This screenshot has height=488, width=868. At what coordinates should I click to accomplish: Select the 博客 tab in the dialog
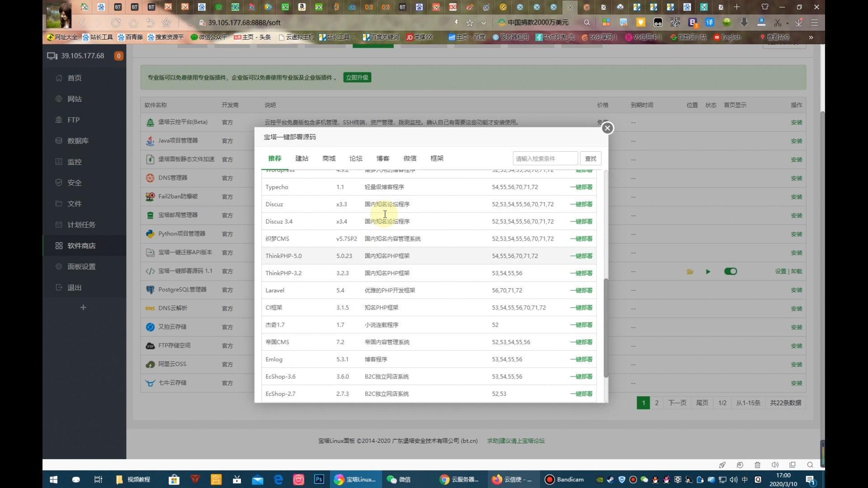pos(382,158)
